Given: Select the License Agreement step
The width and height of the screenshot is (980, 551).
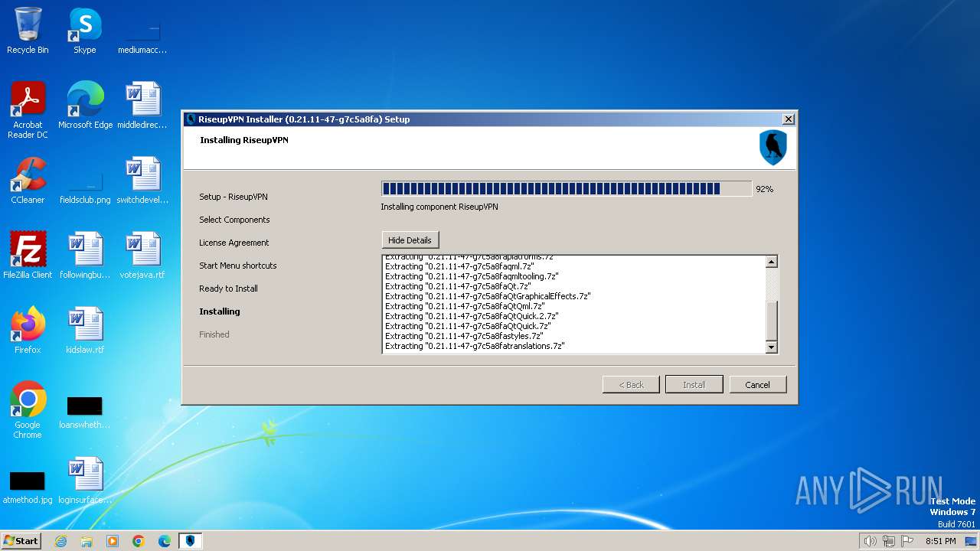Looking at the screenshot, I should click(234, 243).
